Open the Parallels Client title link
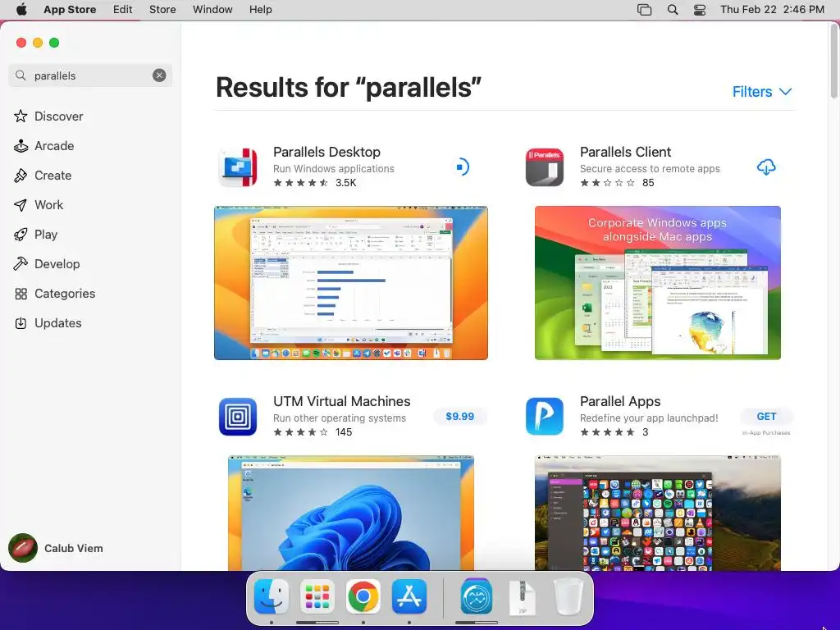Image resolution: width=840 pixels, height=630 pixels. [625, 152]
